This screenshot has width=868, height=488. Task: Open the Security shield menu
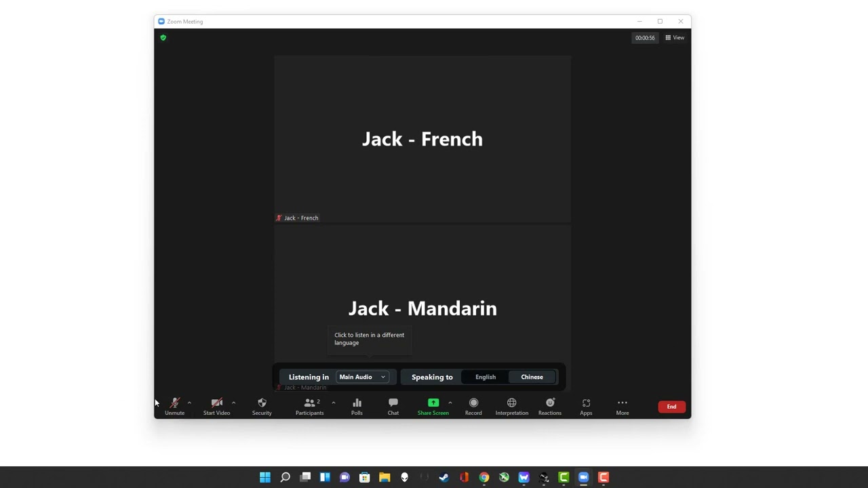(262, 406)
